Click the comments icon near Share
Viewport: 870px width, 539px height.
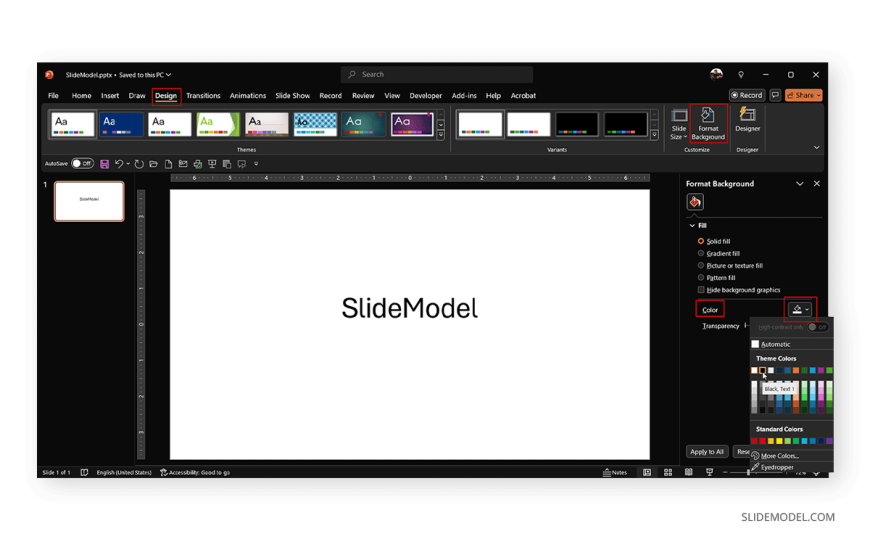coord(775,95)
